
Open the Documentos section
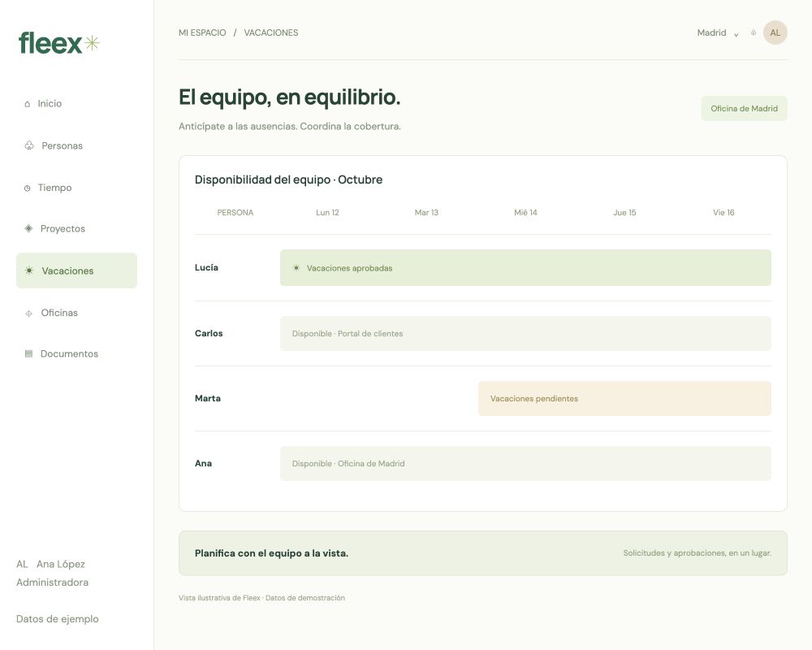tap(76, 353)
